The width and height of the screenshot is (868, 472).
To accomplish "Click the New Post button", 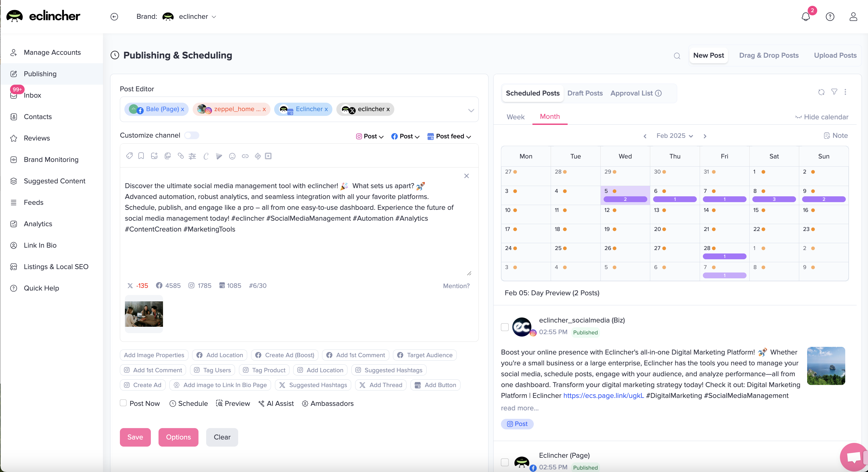I will tap(708, 55).
